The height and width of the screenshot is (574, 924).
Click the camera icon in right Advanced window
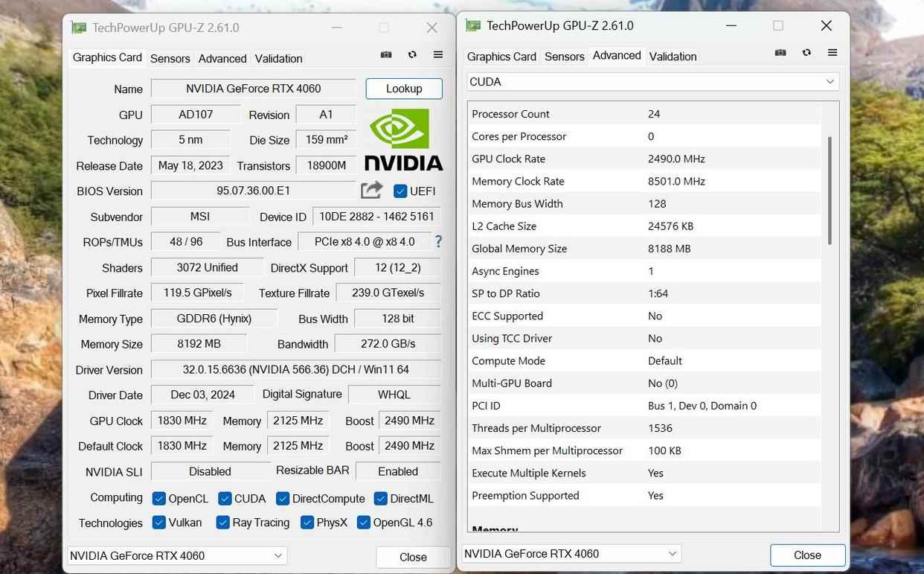(x=780, y=53)
